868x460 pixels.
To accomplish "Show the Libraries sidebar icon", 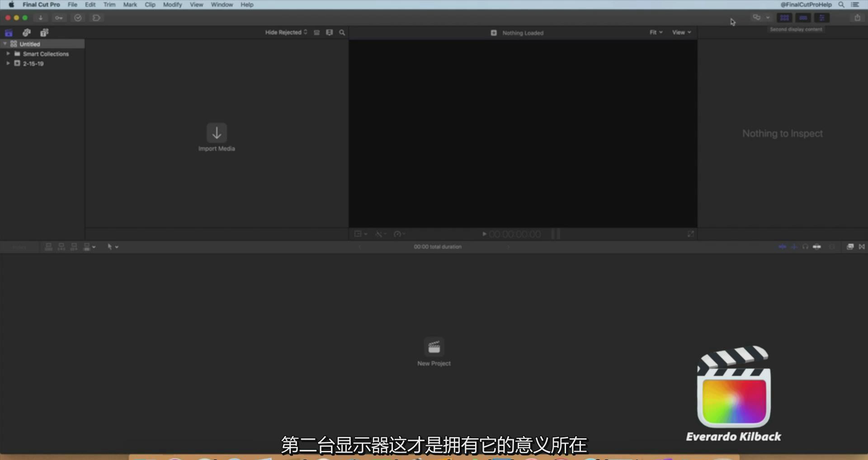I will 9,33.
